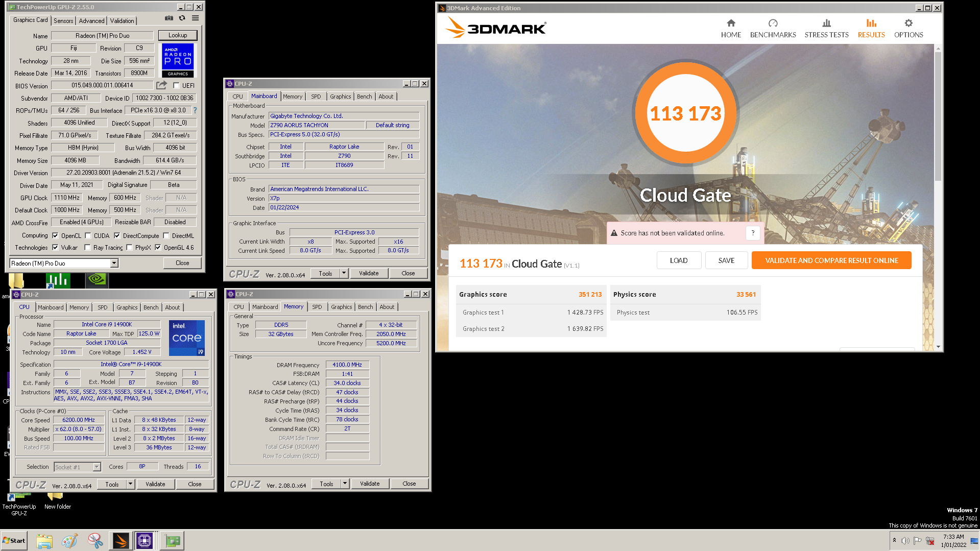The width and height of the screenshot is (980, 551).
Task: Toggle the Ray Tracing checkbox
Action: tap(87, 248)
